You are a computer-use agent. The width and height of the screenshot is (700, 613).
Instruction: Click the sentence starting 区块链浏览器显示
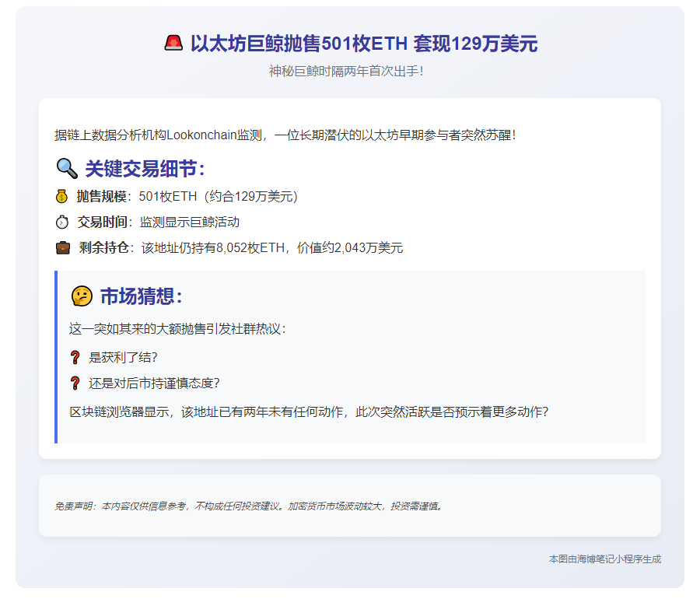point(309,412)
